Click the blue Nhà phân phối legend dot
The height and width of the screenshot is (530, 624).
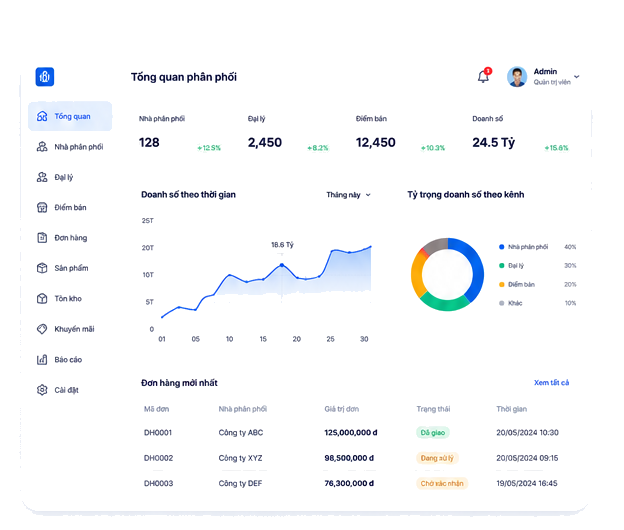tap(501, 247)
